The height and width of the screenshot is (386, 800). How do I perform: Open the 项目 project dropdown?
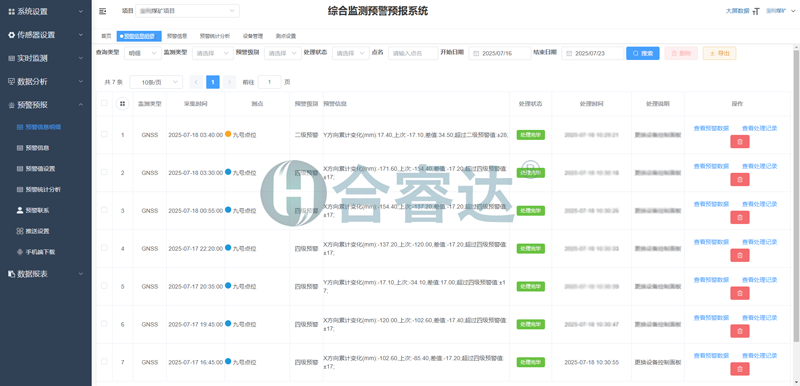(x=187, y=11)
